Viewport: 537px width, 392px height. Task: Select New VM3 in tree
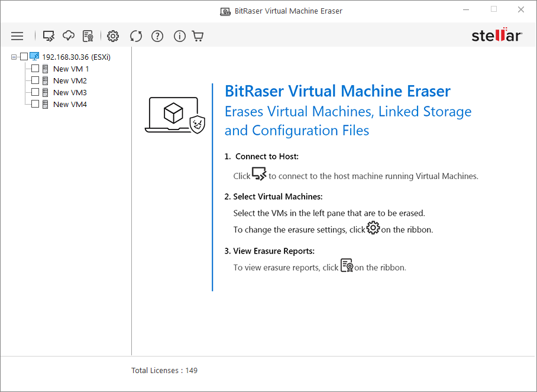click(70, 92)
